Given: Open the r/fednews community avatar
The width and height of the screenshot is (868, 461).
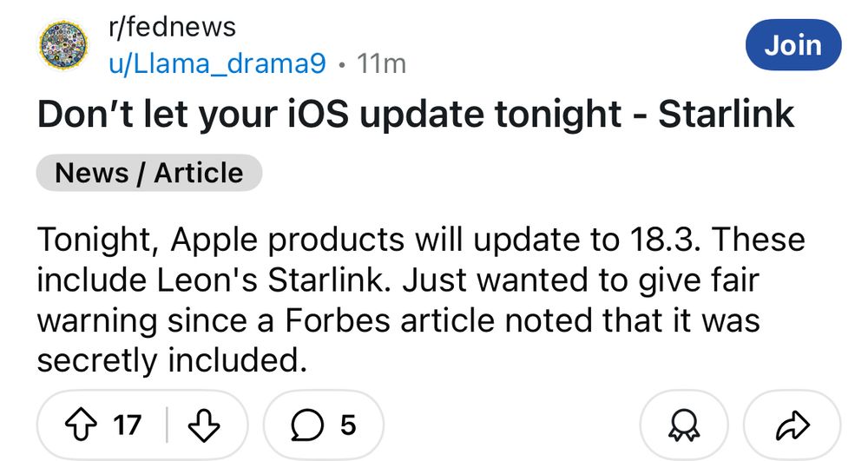Looking at the screenshot, I should tap(63, 45).
